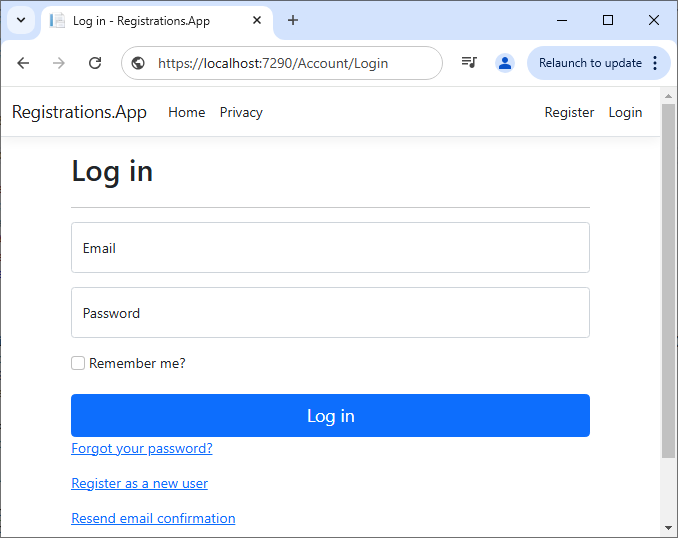Open Chrome's three-dot menu
Image resolution: width=678 pixels, height=538 pixels.
(x=655, y=63)
